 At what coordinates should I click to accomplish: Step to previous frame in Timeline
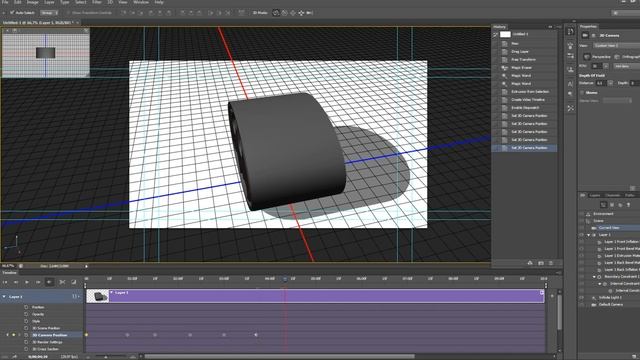pyautogui.click(x=16, y=282)
